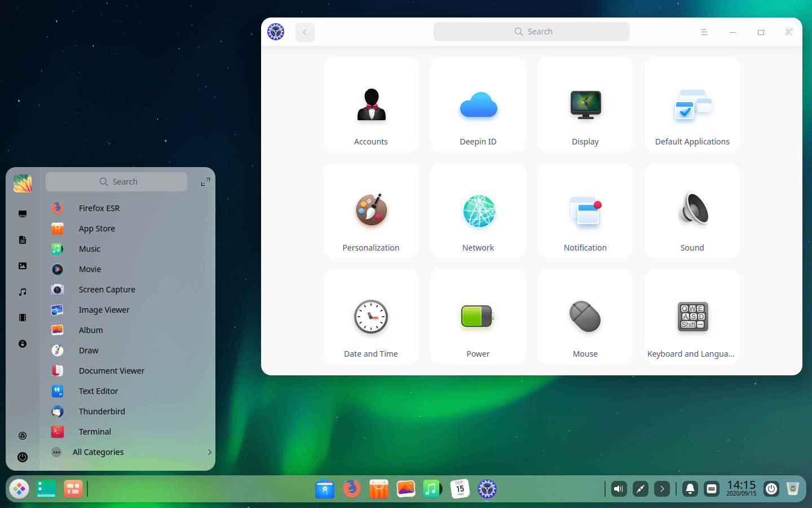Launch Terminal from the launcher menu
The width and height of the screenshot is (812, 508).
coord(95,431)
